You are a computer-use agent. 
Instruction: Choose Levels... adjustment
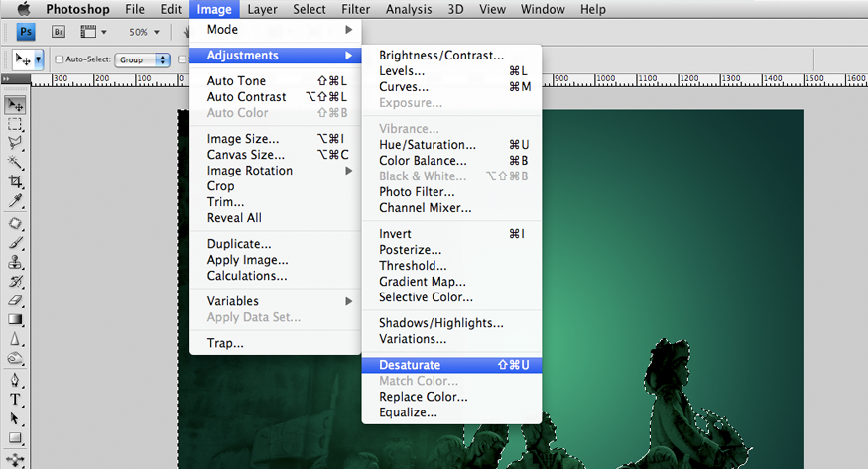(451, 71)
